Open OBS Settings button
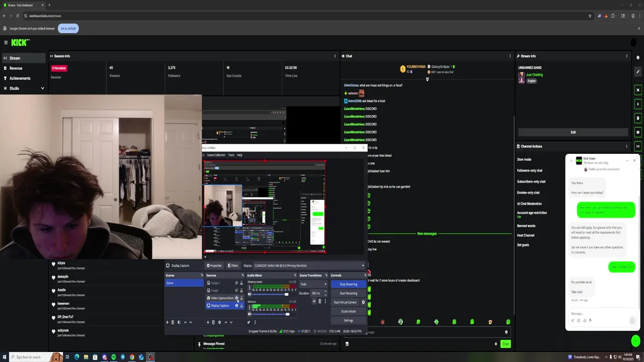 click(348, 320)
